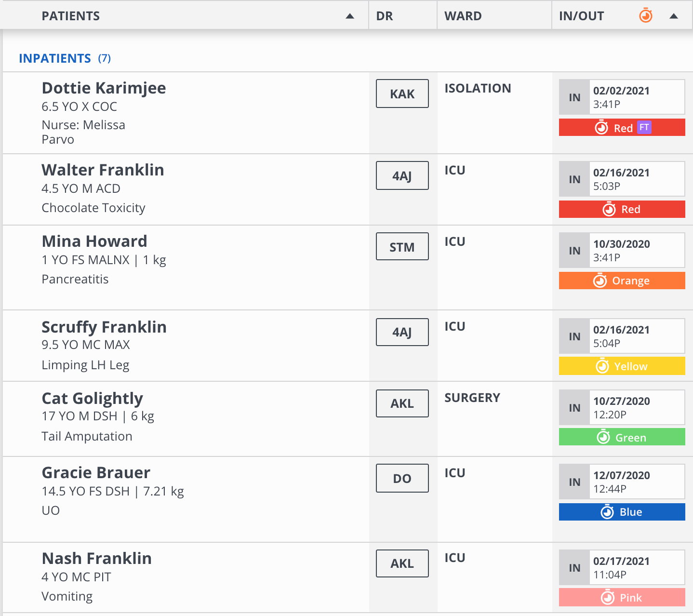The width and height of the screenshot is (693, 616).
Task: Click timer icon on Mina Howard's Orange bar
Action: coord(600,281)
